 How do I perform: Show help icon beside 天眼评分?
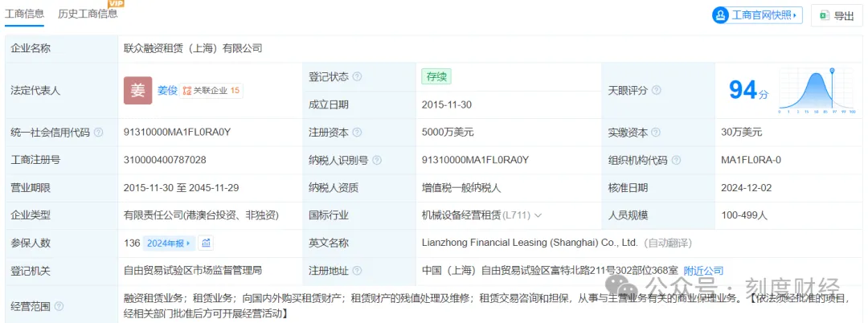[x=657, y=91]
